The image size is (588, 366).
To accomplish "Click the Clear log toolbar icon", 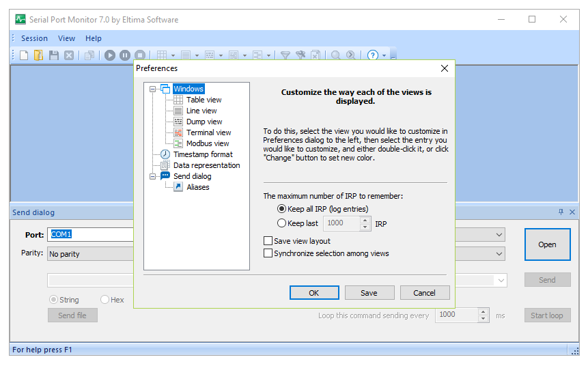I will (x=316, y=55).
